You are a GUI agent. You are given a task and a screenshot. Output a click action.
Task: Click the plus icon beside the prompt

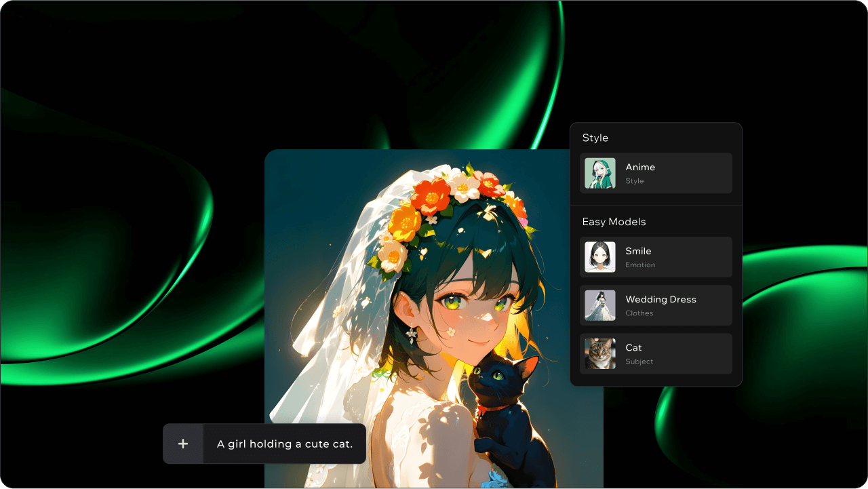tap(183, 444)
